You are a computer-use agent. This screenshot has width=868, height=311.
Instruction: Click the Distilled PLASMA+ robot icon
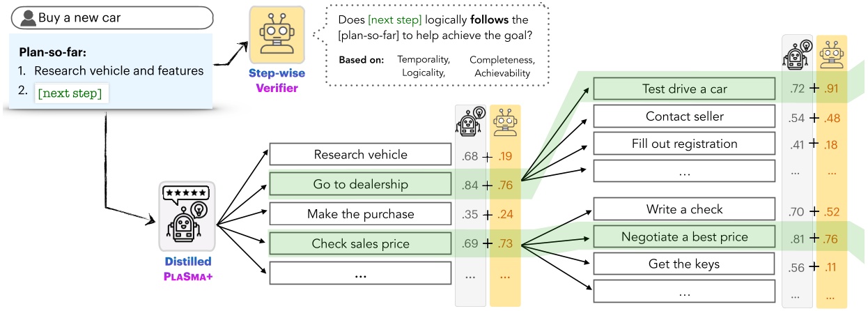click(x=186, y=215)
